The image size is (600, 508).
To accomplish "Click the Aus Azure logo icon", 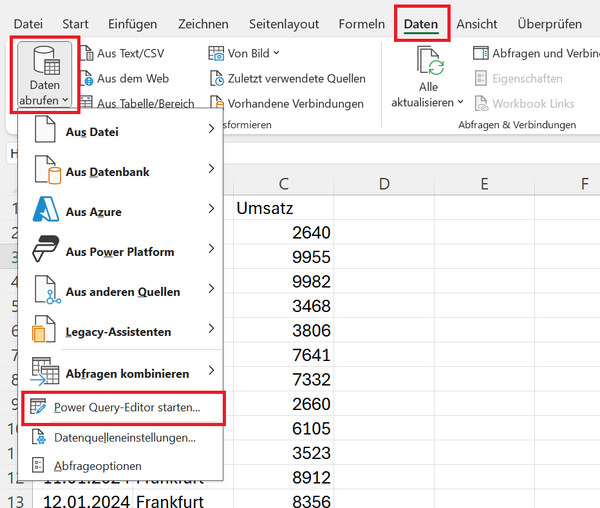I will (46, 209).
